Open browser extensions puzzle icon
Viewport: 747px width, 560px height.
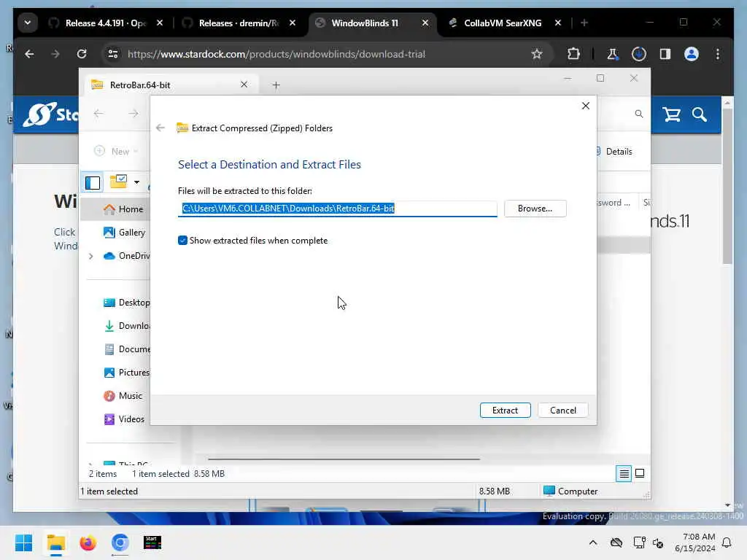(573, 54)
